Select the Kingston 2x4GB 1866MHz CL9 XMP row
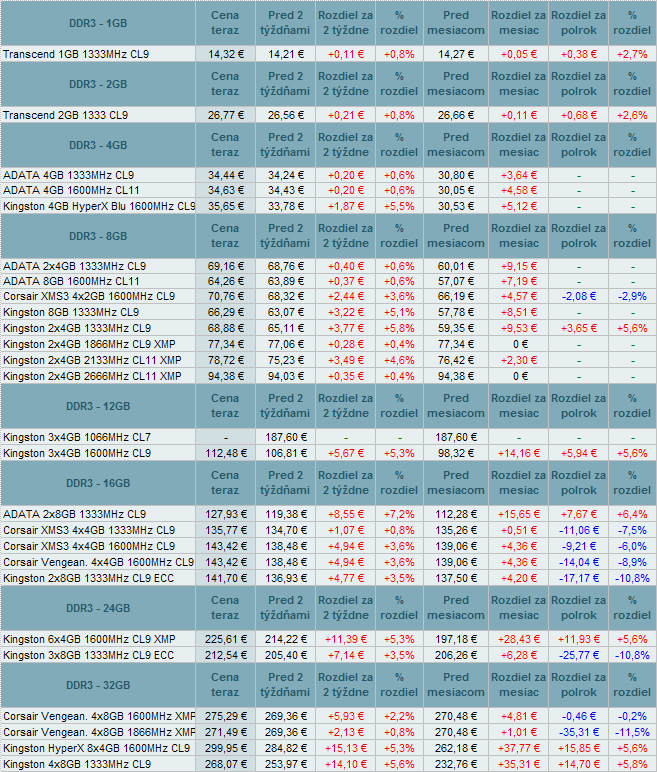 (328, 344)
